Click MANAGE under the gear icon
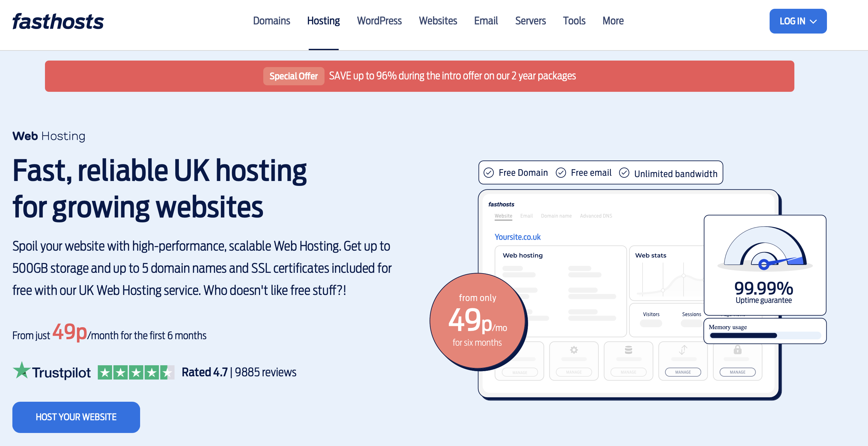This screenshot has width=868, height=446. pos(573,372)
